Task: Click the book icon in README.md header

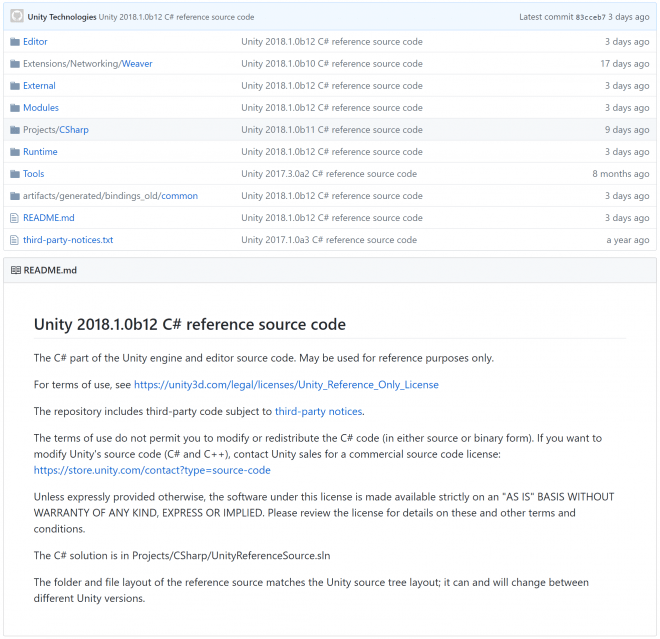Action: click(x=16, y=270)
